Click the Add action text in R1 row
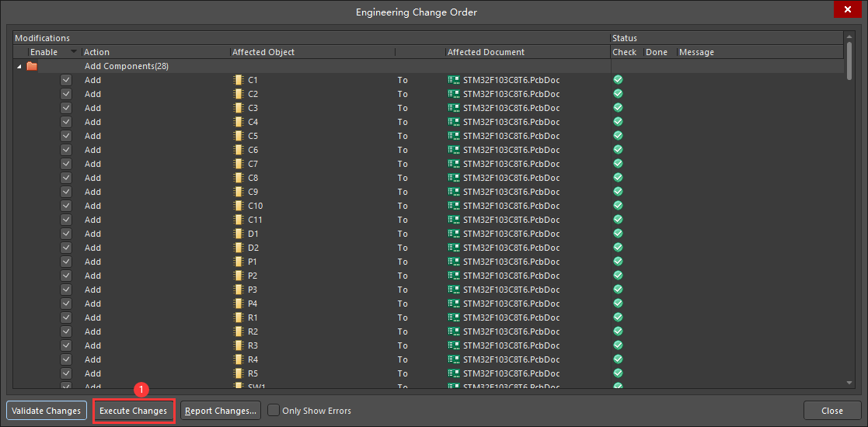Viewport: 868px width, 427px height. (x=92, y=318)
